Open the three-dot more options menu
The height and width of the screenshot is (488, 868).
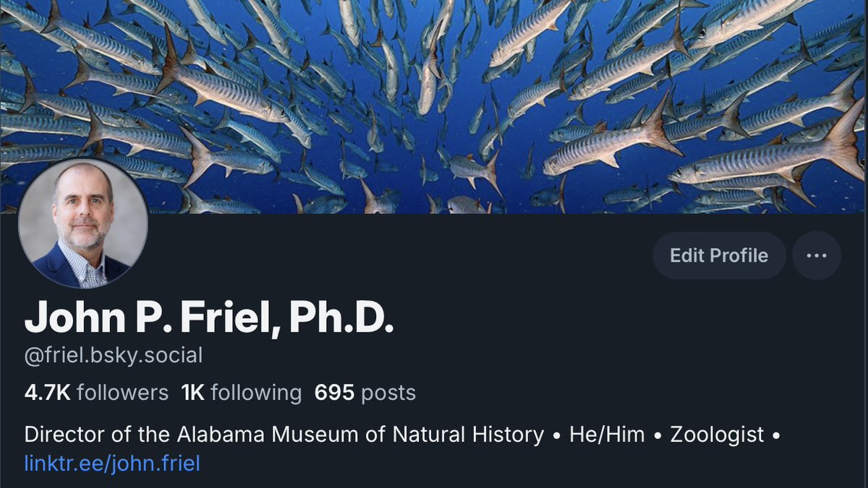[x=817, y=256]
